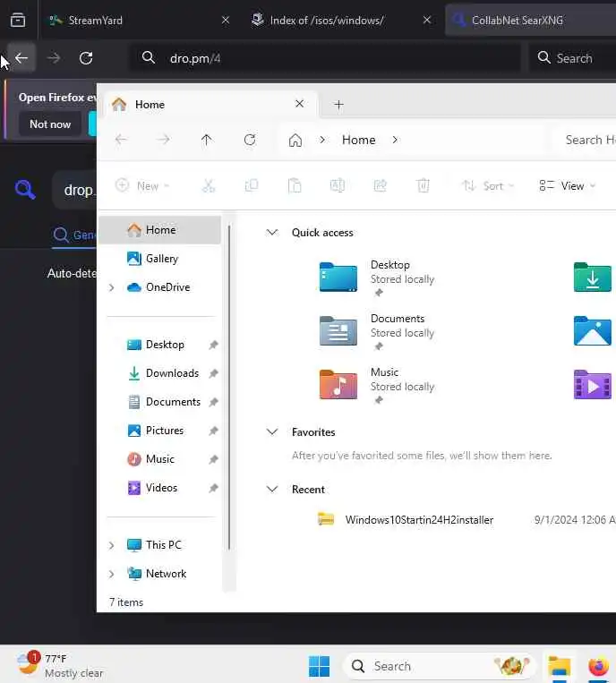The image size is (616, 683).
Task: Select the green Downloads folder icon
Action: coord(593,277)
